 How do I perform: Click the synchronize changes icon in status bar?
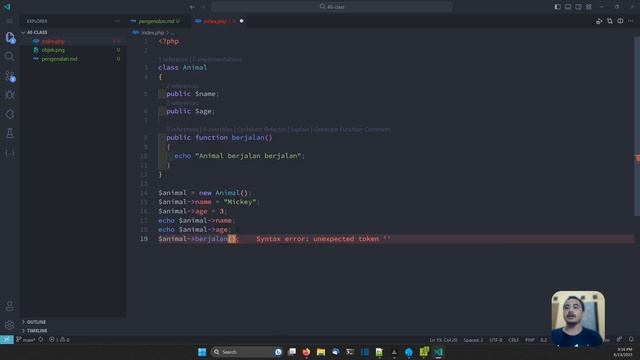(x=41, y=340)
